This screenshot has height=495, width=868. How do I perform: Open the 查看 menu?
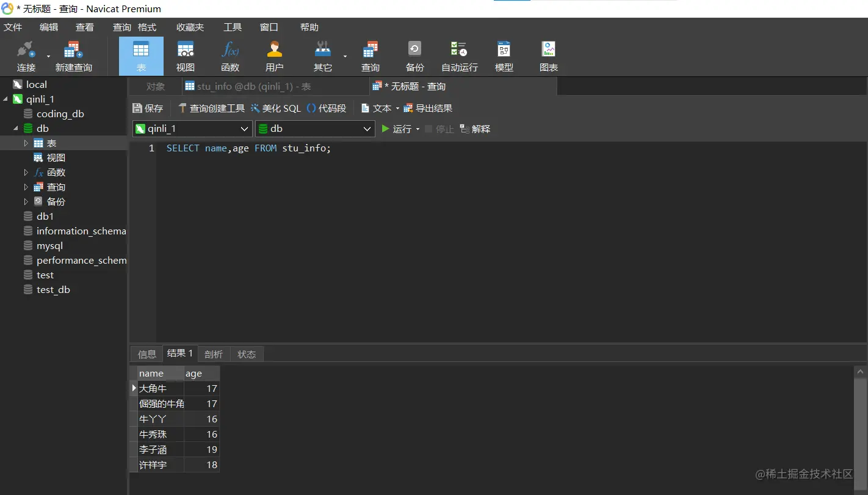[x=85, y=27]
